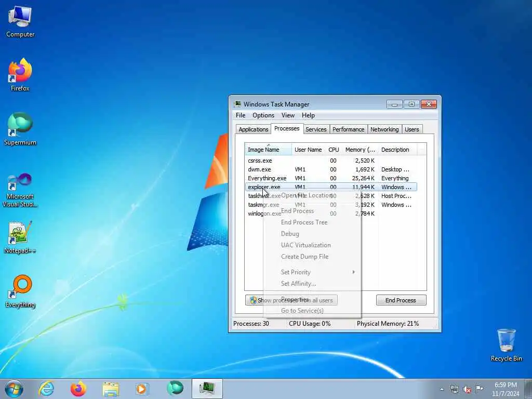Open the Computer desktop icon
Image resolution: width=532 pixels, height=399 pixels.
point(20,21)
